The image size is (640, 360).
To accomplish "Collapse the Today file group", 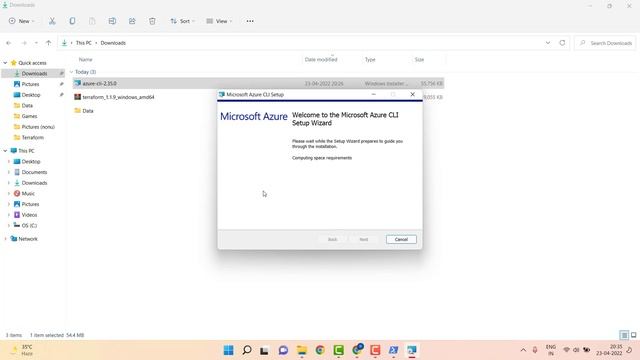I will click(71, 72).
